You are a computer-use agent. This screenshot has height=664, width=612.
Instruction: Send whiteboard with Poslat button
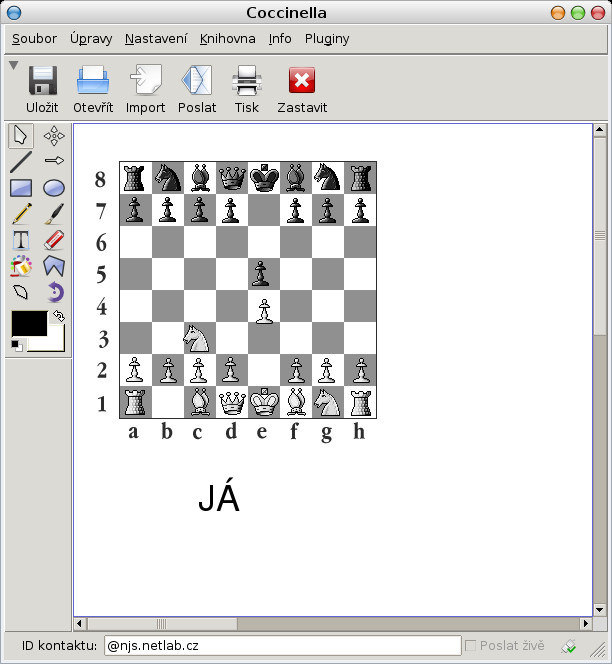point(197,89)
